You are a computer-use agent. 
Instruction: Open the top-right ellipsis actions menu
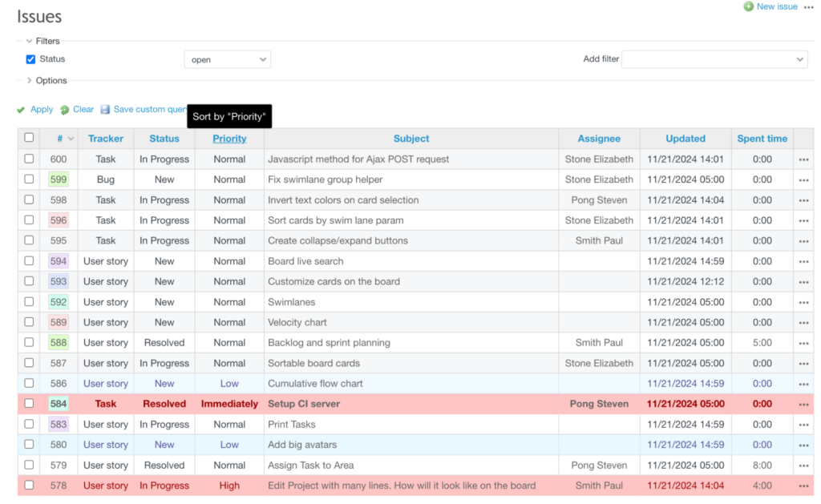(809, 6)
